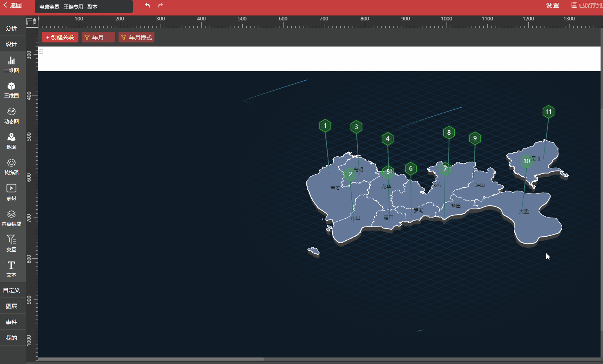Open the 装饰器 decorator panel
The height and width of the screenshot is (364, 603).
(x=11, y=167)
